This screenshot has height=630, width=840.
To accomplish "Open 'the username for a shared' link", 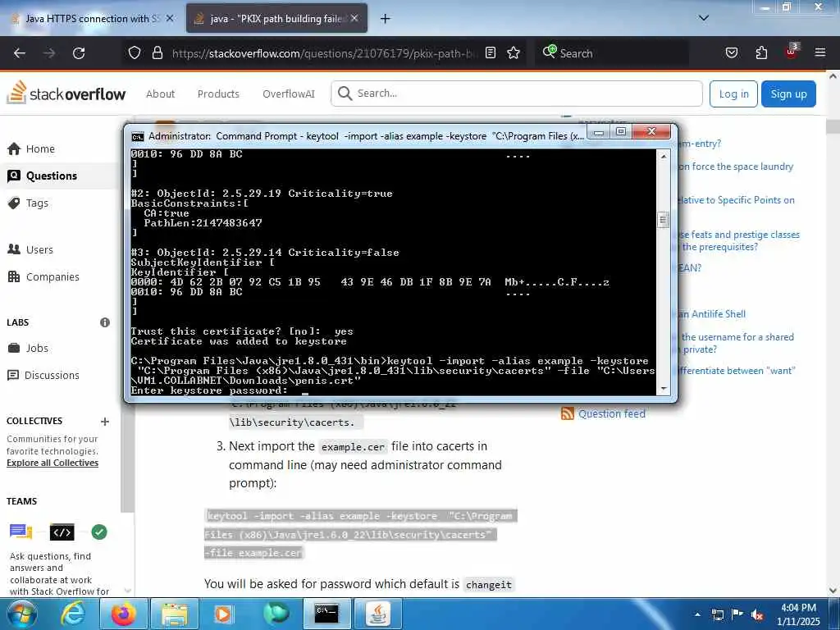I will pyautogui.click(x=737, y=337).
